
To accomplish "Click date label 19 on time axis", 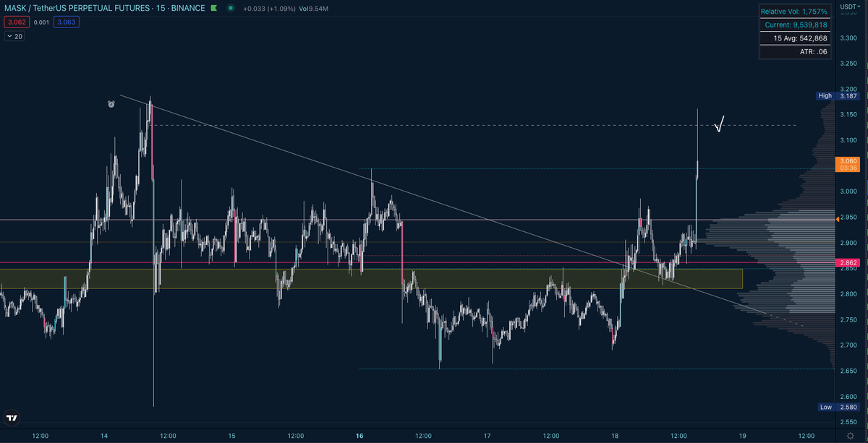I will (x=743, y=436).
